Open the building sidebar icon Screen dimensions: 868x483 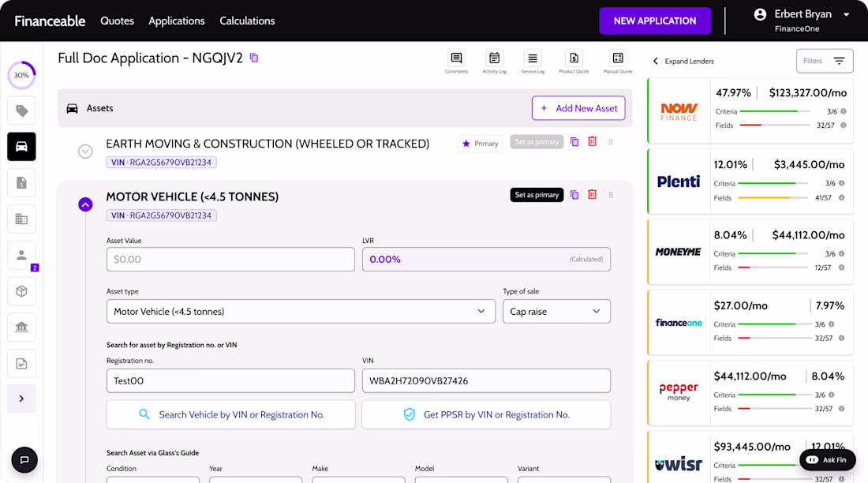point(21,219)
